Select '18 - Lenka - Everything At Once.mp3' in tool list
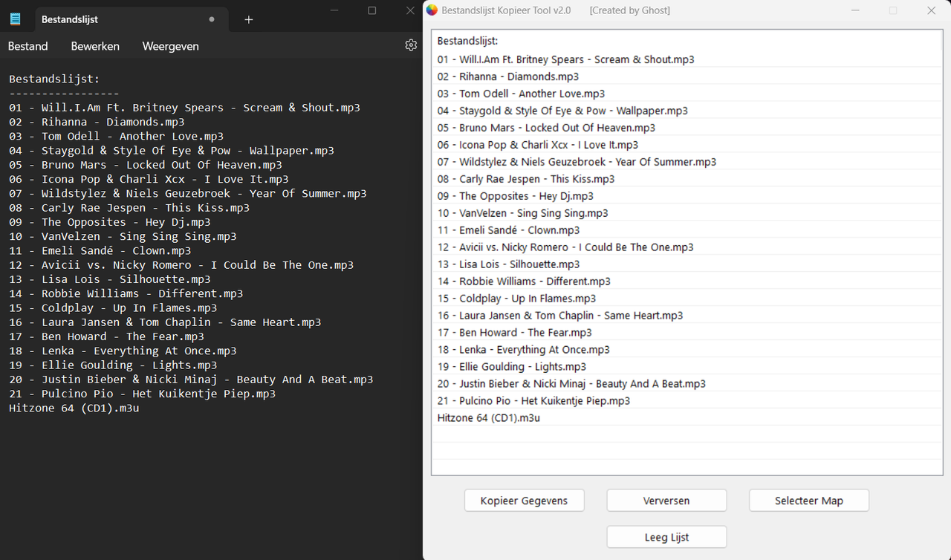Image resolution: width=951 pixels, height=560 pixels. pos(687,350)
